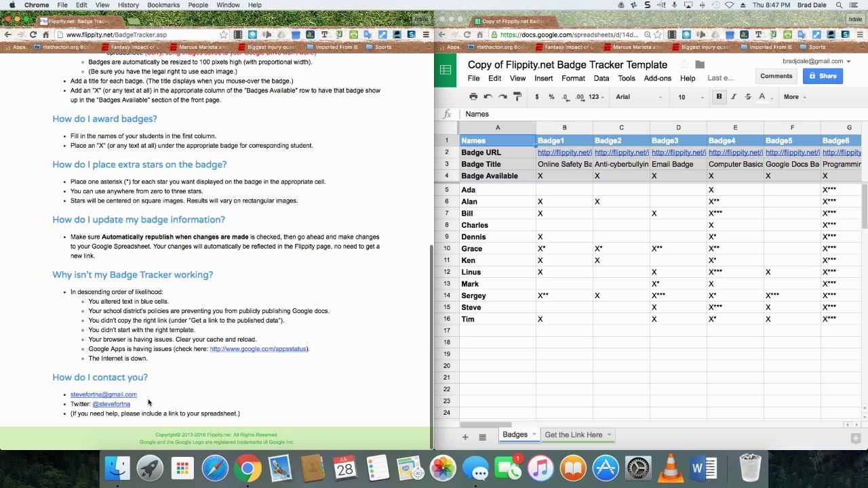Click vertical scrollbar of Flippity page
The image size is (868, 488).
pos(431,346)
